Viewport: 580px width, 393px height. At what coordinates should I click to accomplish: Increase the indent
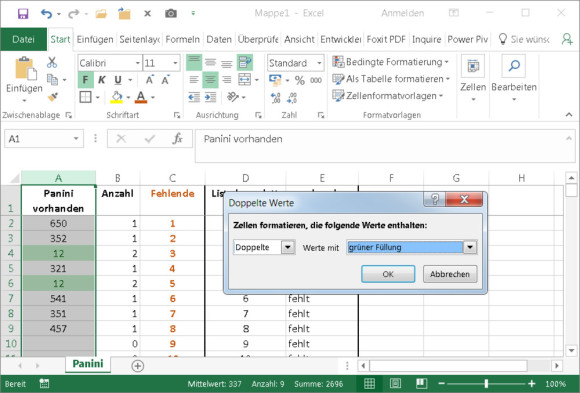pos(210,97)
